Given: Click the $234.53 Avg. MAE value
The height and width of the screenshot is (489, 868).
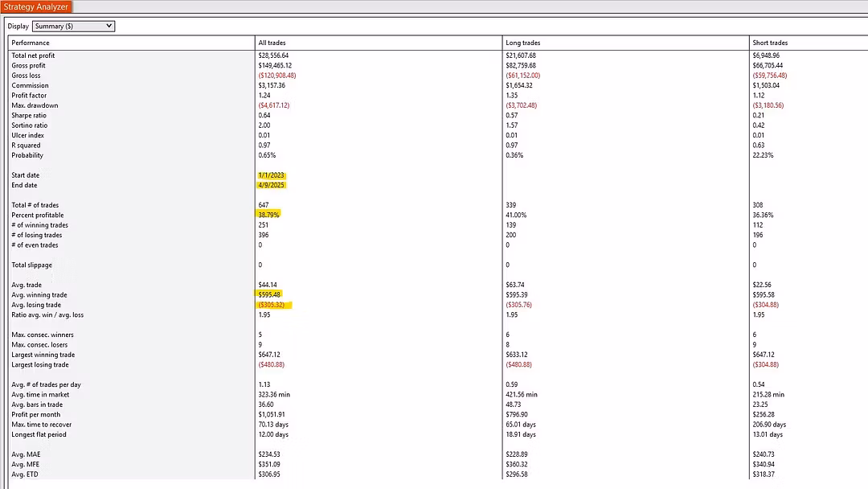Looking at the screenshot, I should [x=269, y=454].
